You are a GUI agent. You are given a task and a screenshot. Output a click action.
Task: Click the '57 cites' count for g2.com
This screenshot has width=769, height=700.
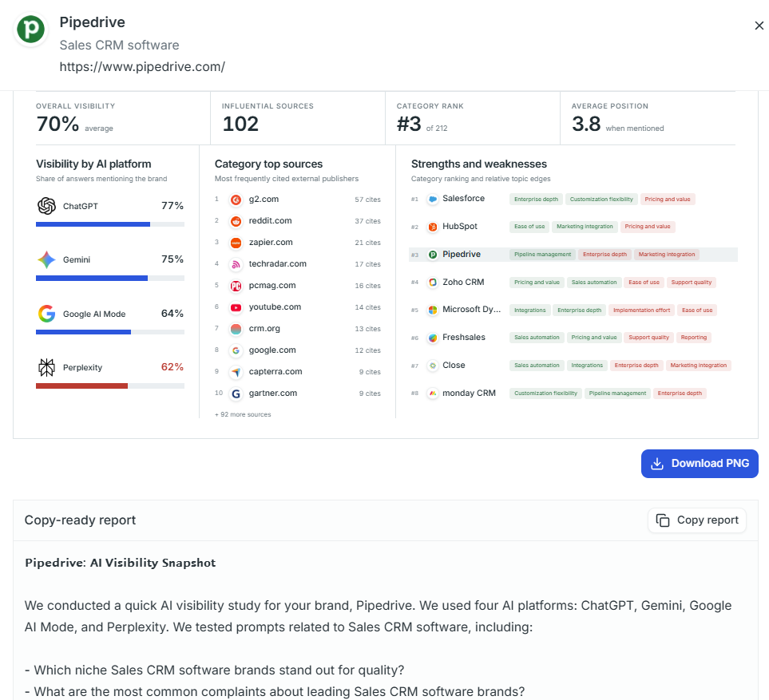368,200
